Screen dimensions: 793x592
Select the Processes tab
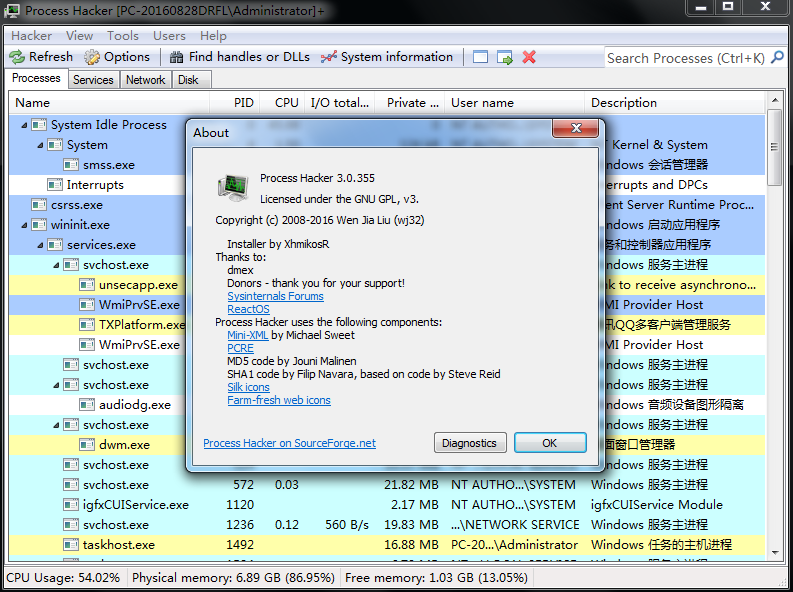click(36, 78)
